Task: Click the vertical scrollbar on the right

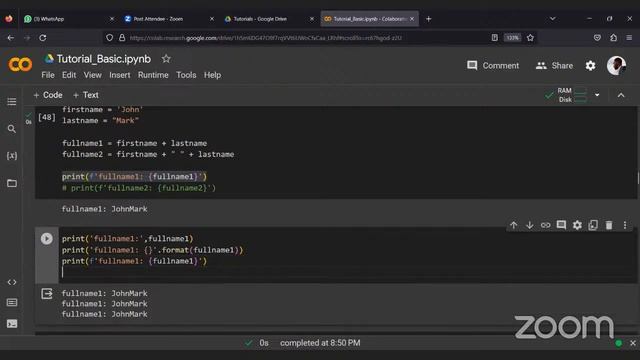Action: (x=638, y=178)
